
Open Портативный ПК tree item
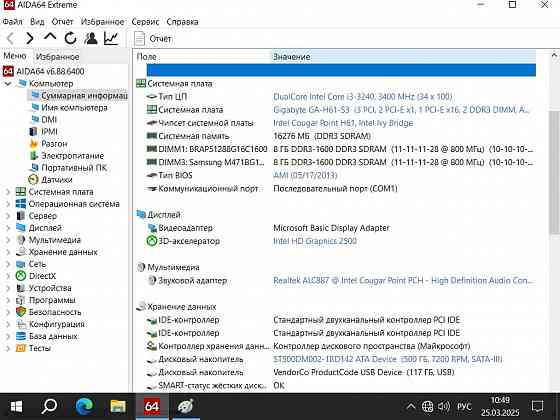pyautogui.click(x=74, y=168)
